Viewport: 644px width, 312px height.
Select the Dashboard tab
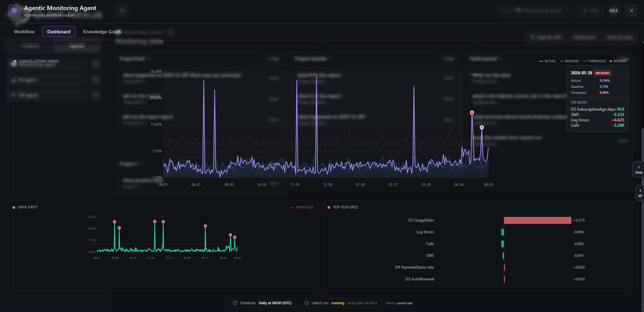[59, 32]
